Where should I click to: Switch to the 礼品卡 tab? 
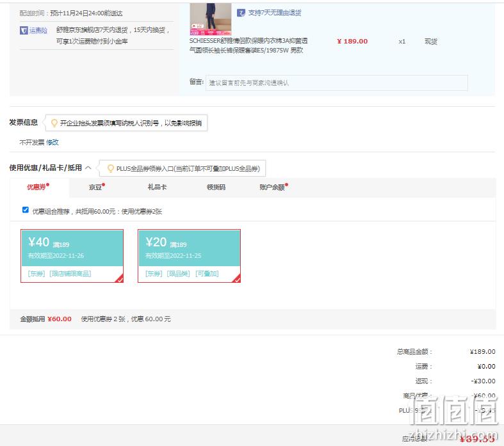(157, 187)
